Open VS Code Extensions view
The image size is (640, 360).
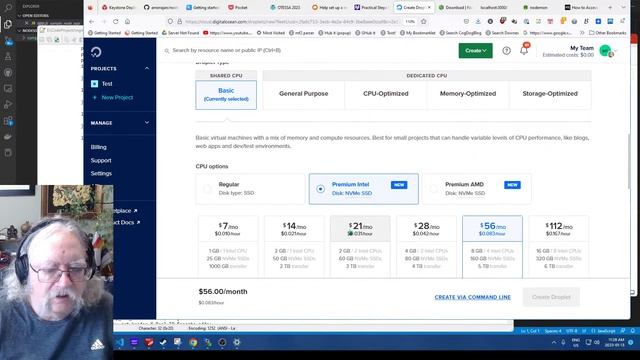click(8, 121)
